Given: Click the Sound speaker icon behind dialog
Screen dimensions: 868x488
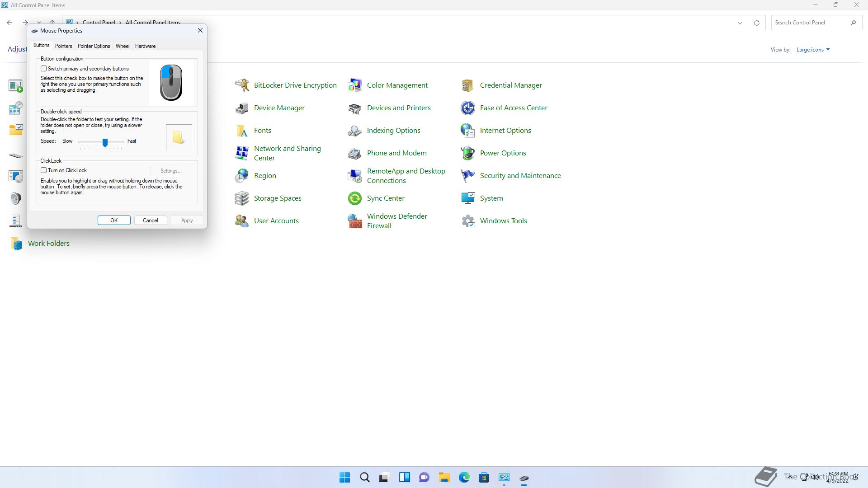Looking at the screenshot, I should click(x=16, y=198).
